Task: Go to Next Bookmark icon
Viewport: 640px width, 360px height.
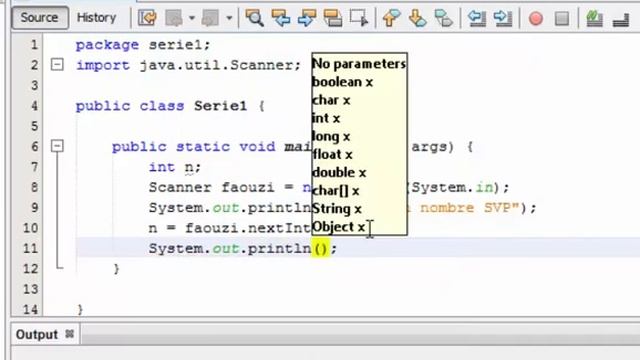Action: [x=418, y=18]
